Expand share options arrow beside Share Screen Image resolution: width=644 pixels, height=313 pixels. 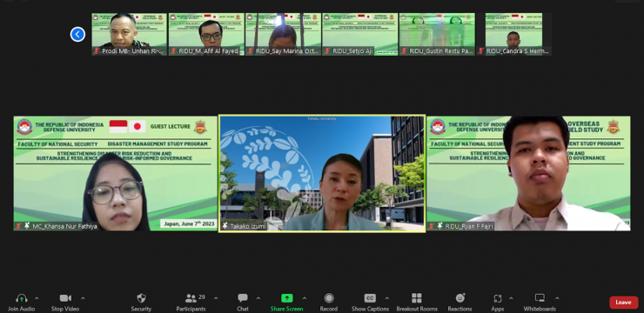click(305, 298)
